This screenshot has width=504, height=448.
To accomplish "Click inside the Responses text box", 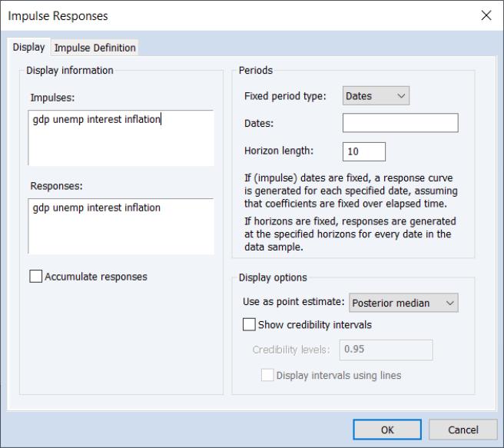I will coord(121,226).
